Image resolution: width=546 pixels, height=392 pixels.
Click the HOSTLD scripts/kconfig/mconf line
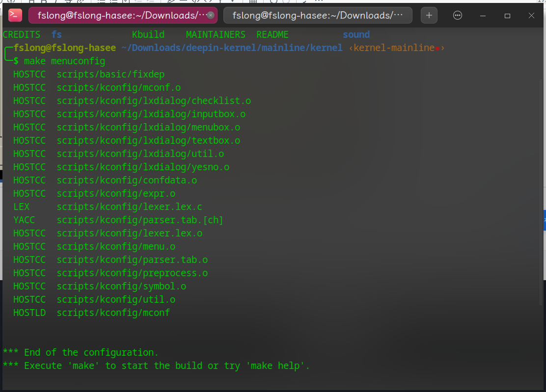(92, 313)
